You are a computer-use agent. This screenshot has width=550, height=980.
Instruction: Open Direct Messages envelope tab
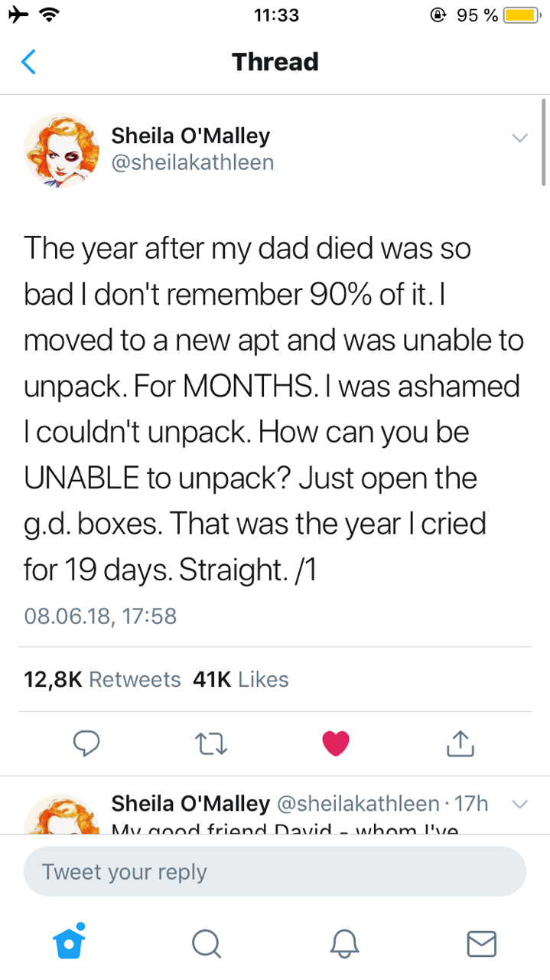point(481,943)
